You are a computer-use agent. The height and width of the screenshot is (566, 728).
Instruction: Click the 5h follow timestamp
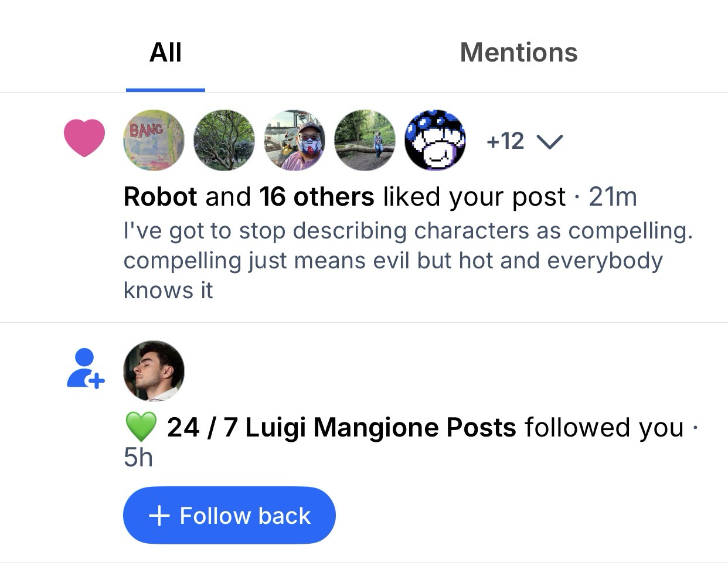[x=138, y=457]
